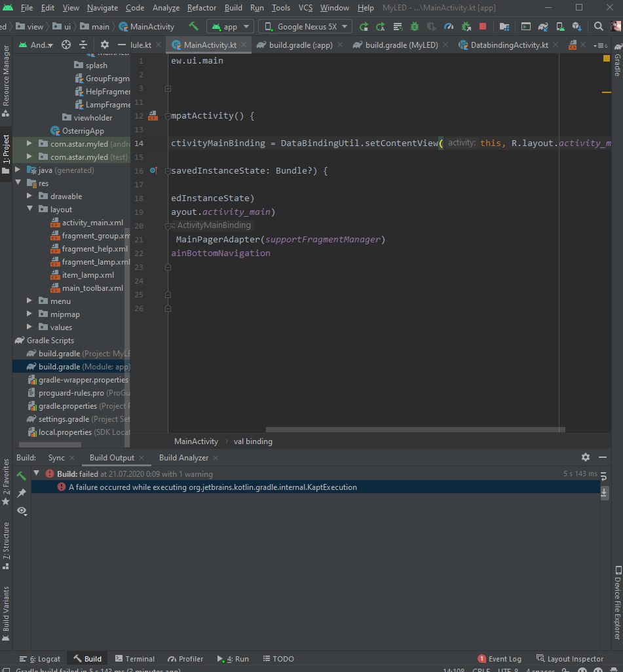This screenshot has width=623, height=672.
Task: Close the MainActivity.kt tab
Action: coord(244,45)
